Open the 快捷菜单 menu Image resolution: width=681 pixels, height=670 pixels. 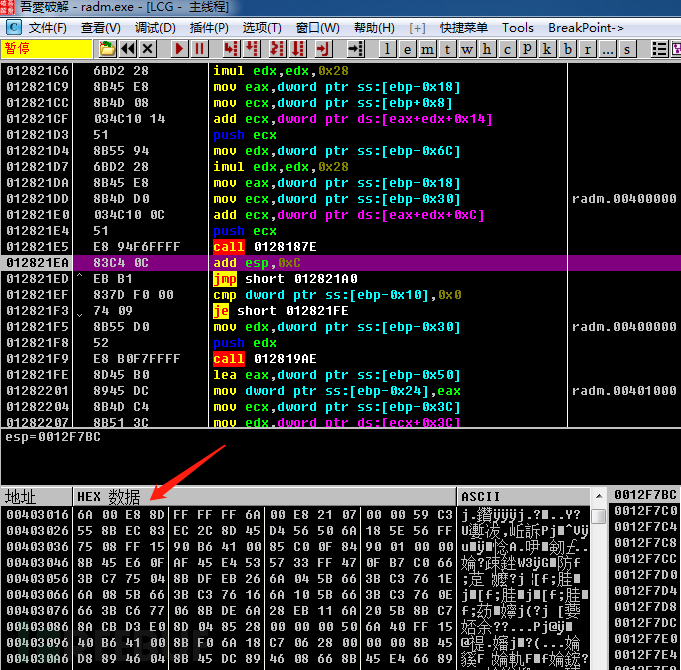[x=464, y=28]
